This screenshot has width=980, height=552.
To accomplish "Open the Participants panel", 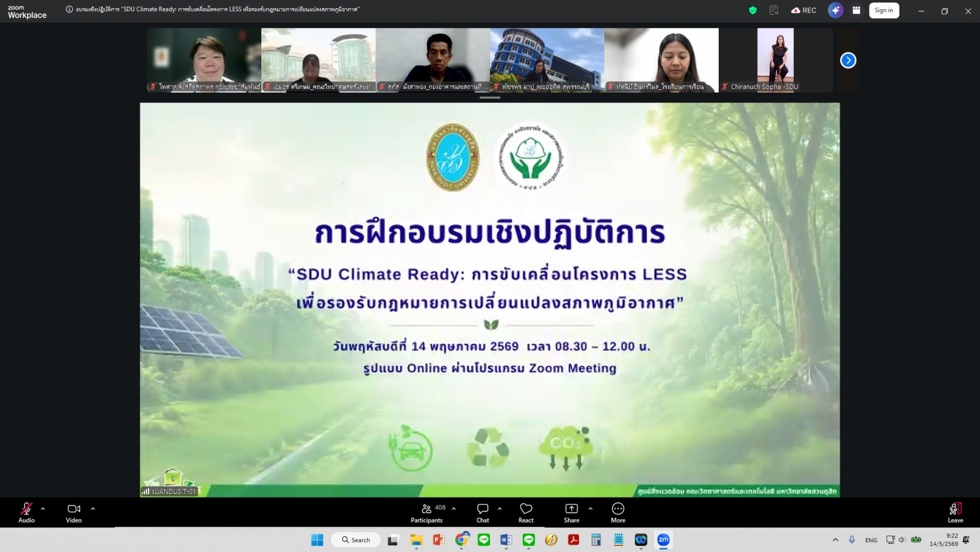I will coord(427,512).
